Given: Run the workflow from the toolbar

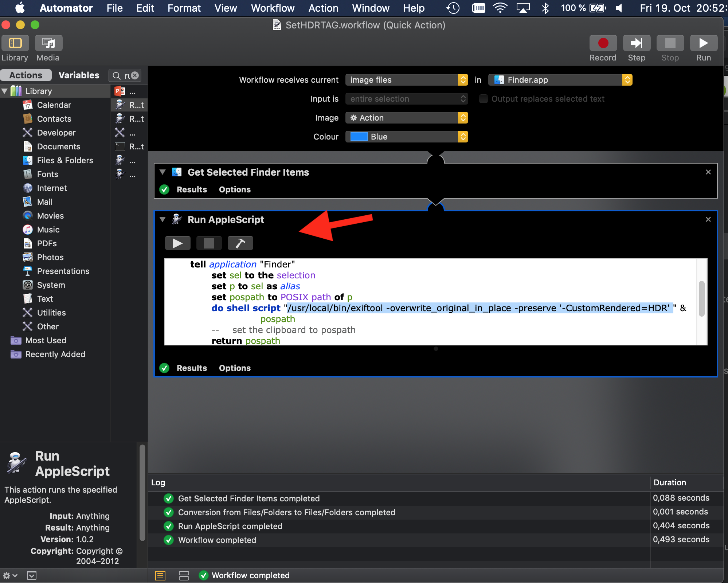Looking at the screenshot, I should point(703,44).
